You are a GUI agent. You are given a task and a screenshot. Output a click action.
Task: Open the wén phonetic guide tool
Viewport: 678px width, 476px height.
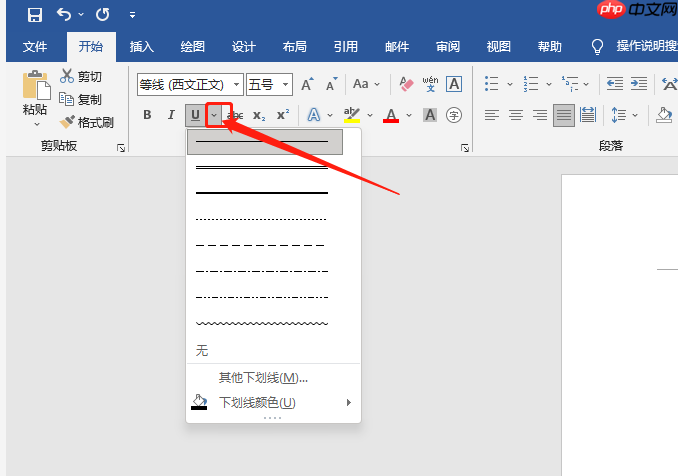tap(430, 84)
